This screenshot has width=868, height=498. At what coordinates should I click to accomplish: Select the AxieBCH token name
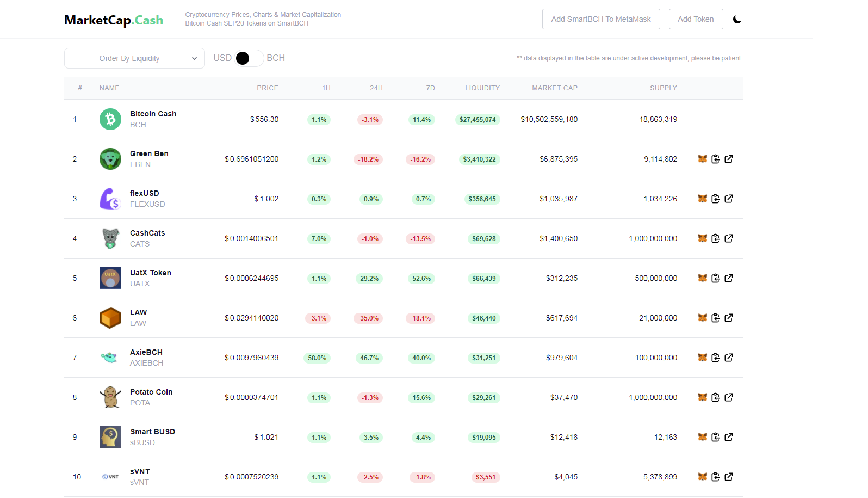click(x=146, y=352)
